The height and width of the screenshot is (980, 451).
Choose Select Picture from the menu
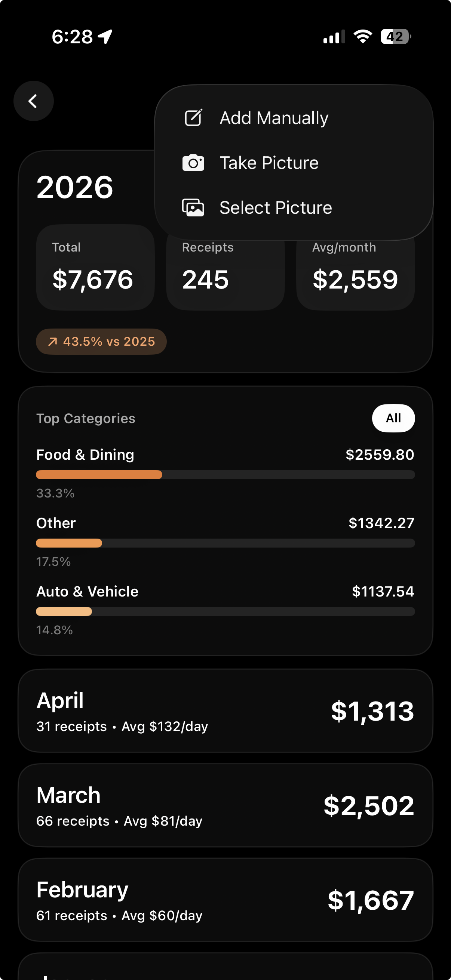tap(276, 208)
